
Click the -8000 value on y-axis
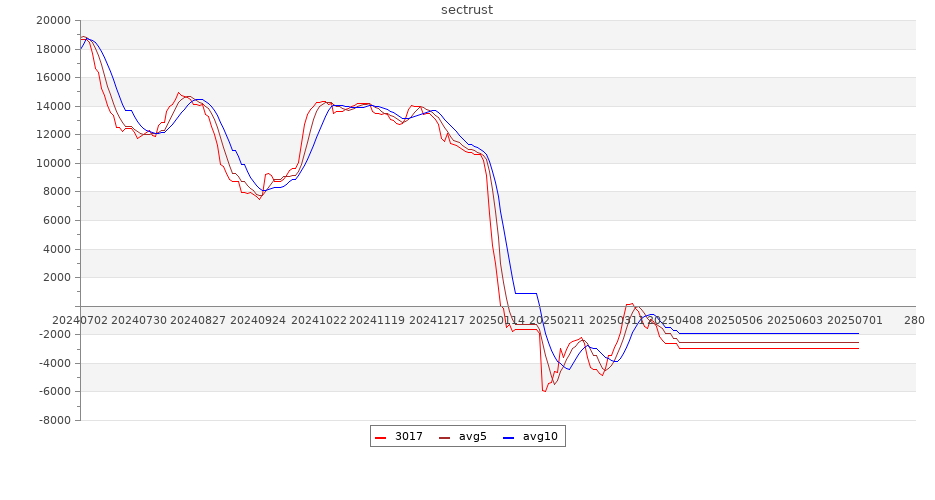click(x=54, y=420)
